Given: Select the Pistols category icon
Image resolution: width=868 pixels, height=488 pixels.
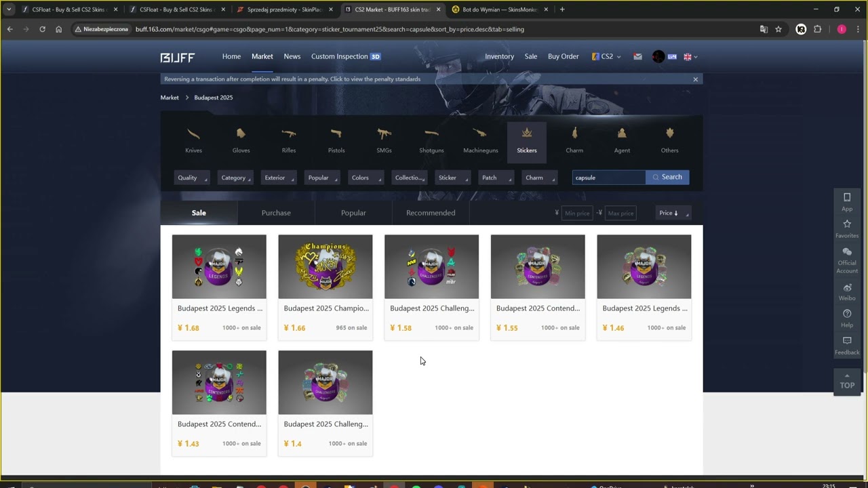Looking at the screenshot, I should (336, 134).
